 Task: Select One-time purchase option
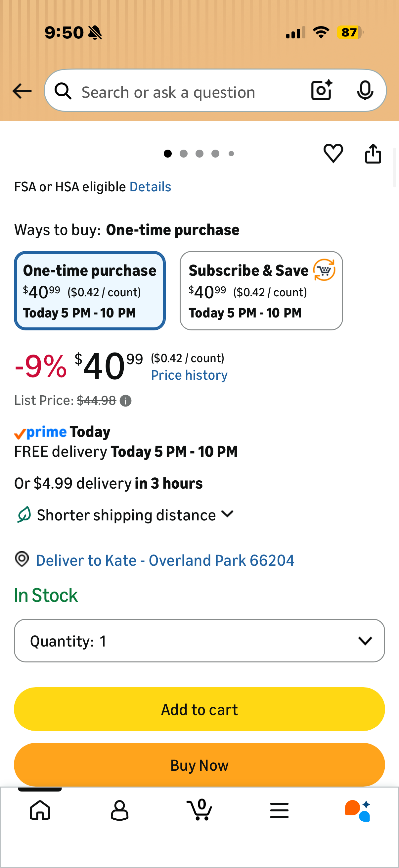(x=90, y=290)
